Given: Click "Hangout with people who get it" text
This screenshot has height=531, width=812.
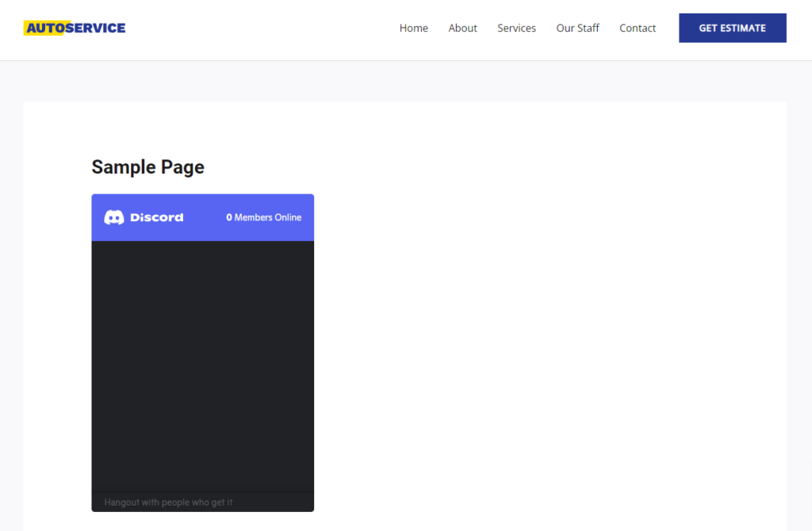Looking at the screenshot, I should (168, 502).
